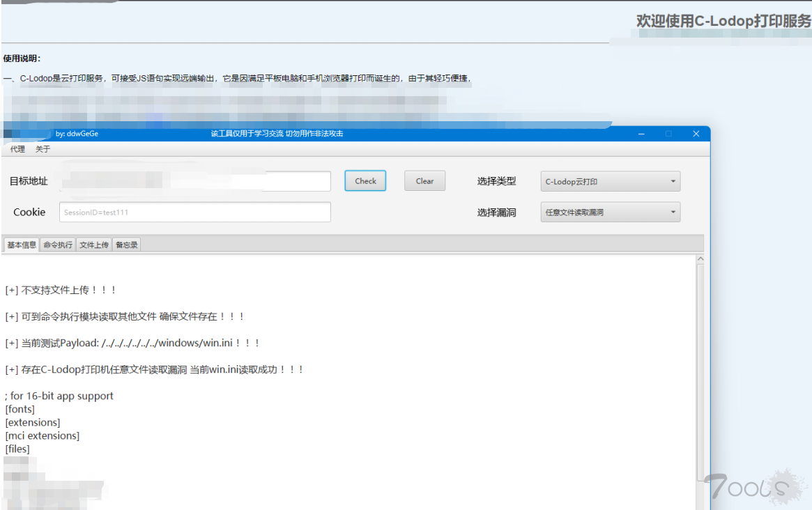Focus the 目标地址 input field
Image resolution: width=812 pixels, height=510 pixels.
(x=195, y=180)
